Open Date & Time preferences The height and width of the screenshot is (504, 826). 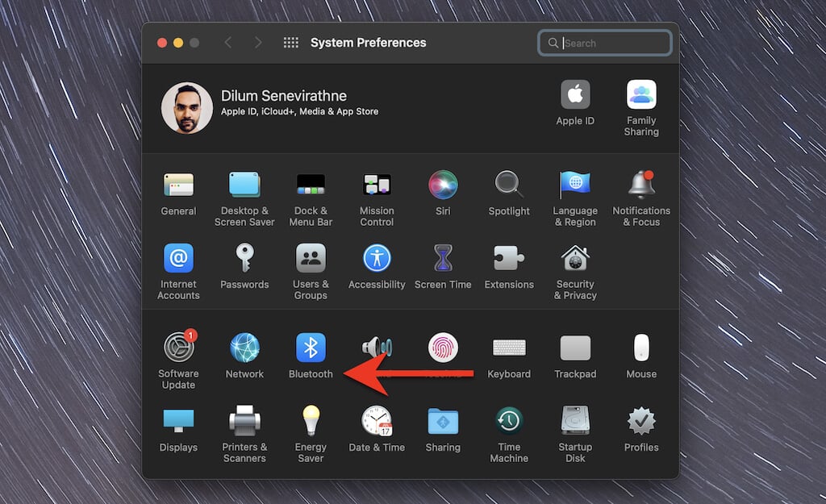[377, 421]
